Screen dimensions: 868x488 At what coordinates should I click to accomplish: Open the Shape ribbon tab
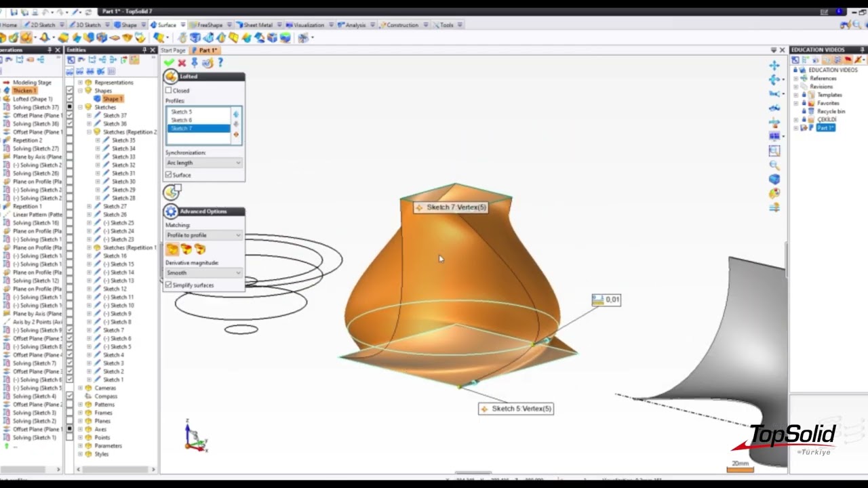[129, 25]
